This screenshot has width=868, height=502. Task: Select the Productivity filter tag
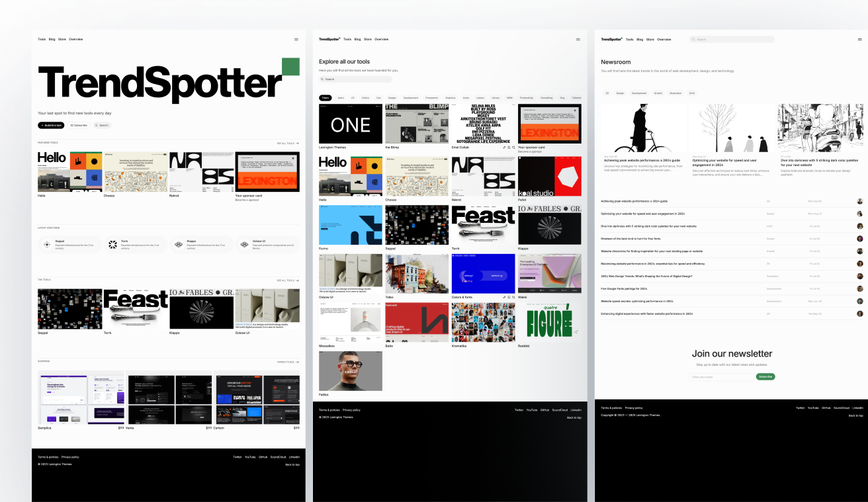(x=527, y=98)
